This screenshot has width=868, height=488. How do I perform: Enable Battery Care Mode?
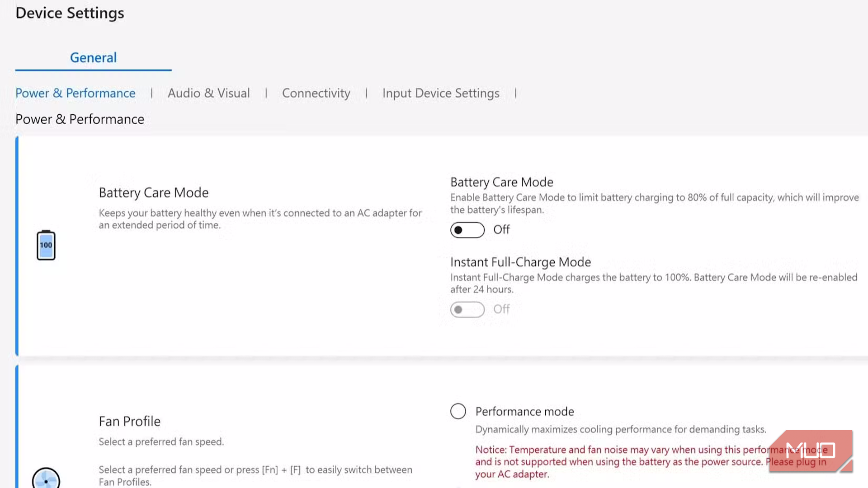(467, 230)
